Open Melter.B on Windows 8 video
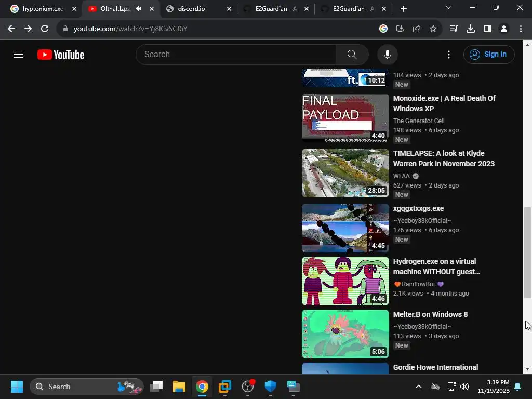The width and height of the screenshot is (532, 399). click(x=430, y=314)
